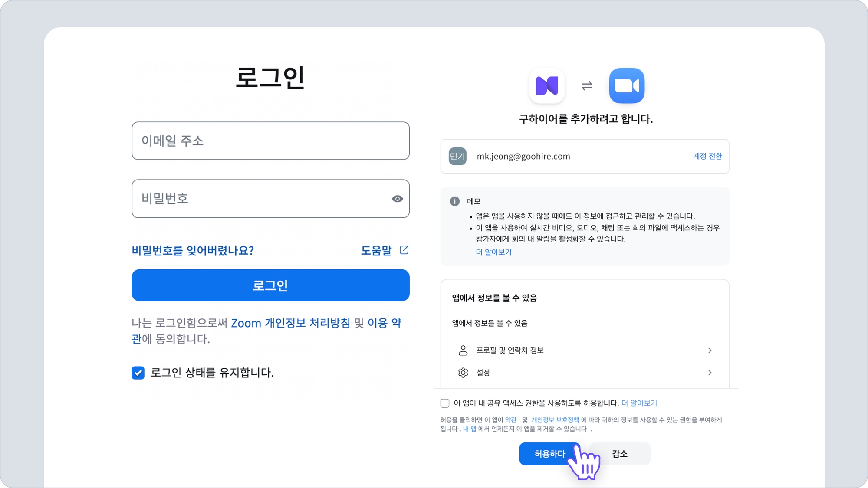Open 더 알아보기 link in the 메모 box
868x488 pixels.
tap(493, 252)
